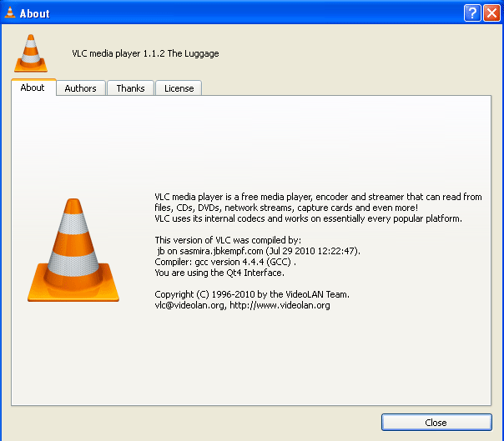The height and width of the screenshot is (441, 504).
Task: Click the large VLC cone image
Action: pyautogui.click(x=73, y=250)
